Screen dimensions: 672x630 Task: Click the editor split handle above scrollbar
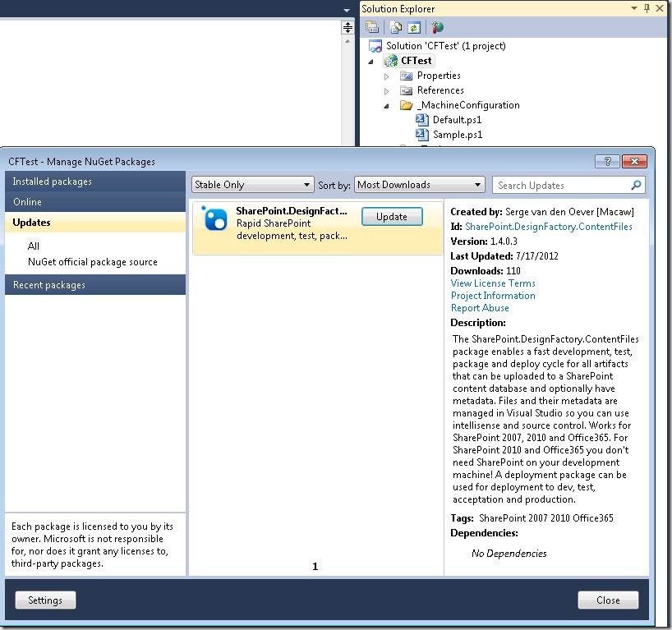pos(348,27)
